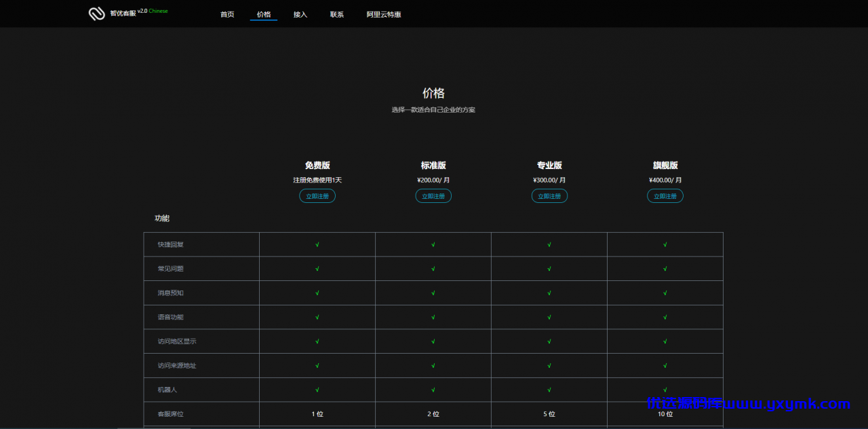Click the 快捷回复 checkmark for 免费版
Image resolution: width=868 pixels, height=429 pixels.
[x=317, y=244]
